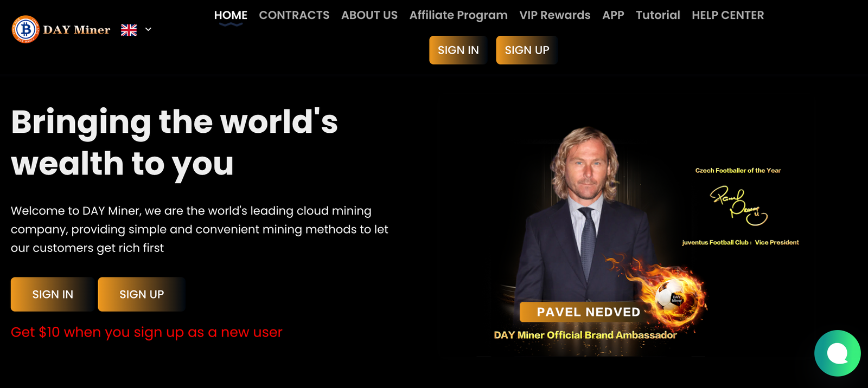
Task: Open the CONTRACTS menu item
Action: 294,15
